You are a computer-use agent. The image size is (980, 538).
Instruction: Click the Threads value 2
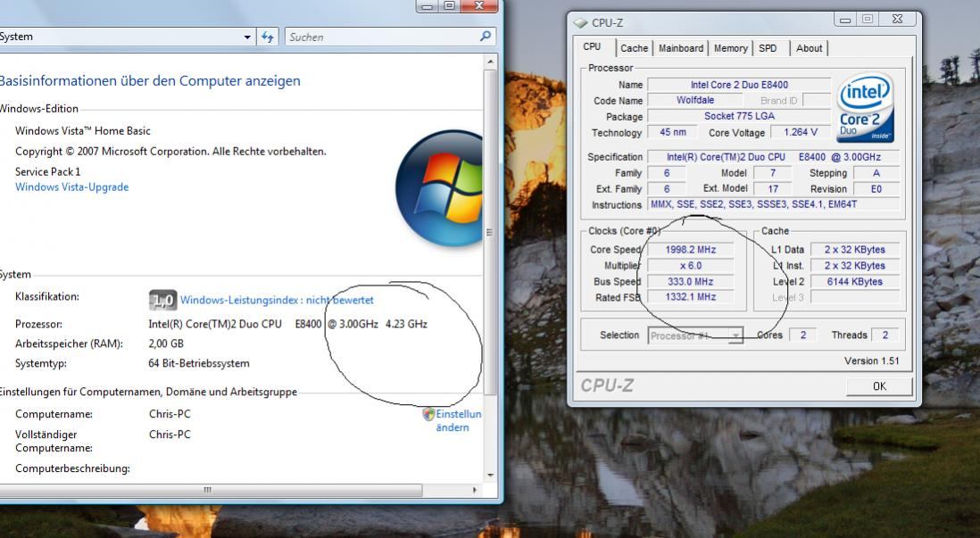[x=884, y=335]
